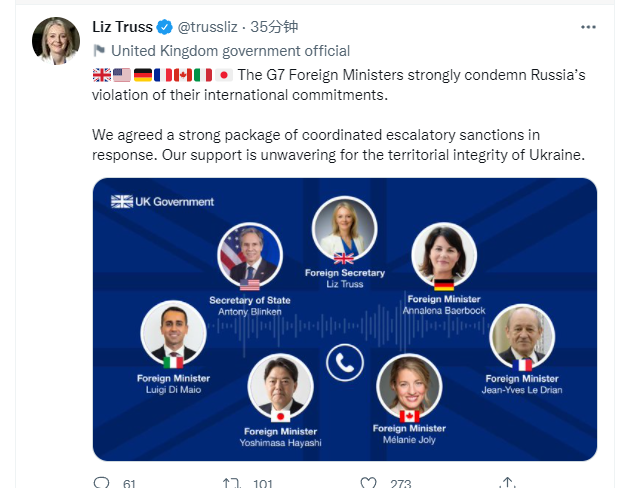Click the blue verified checkmark badge
The height and width of the screenshot is (488, 628).
click(x=164, y=27)
